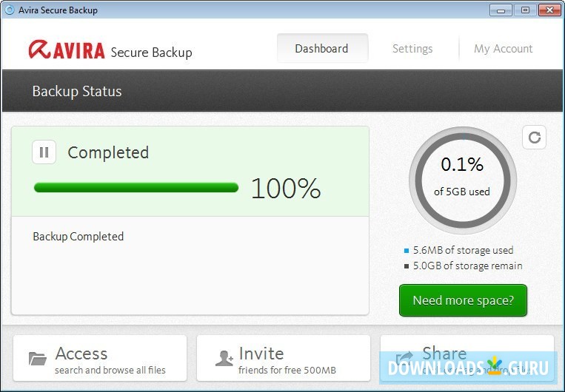Screen dimensions: 565x392
Task: Select the 5.0GB of storage remain text
Action: click(x=467, y=266)
